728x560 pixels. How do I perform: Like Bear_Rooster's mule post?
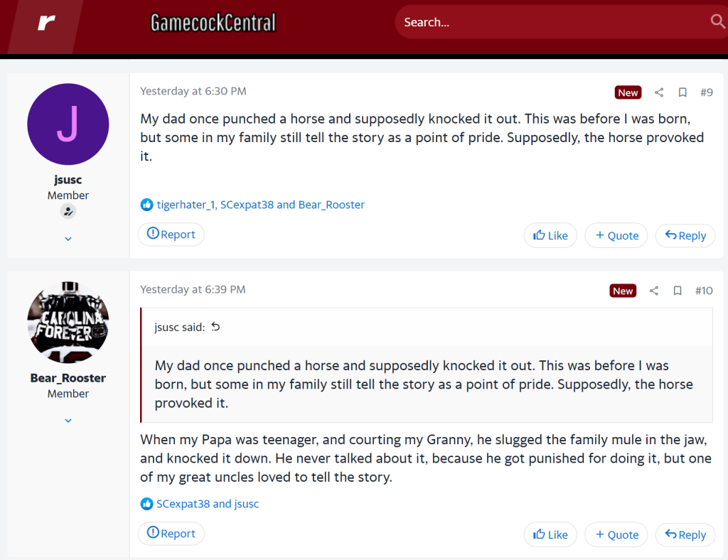pos(550,534)
